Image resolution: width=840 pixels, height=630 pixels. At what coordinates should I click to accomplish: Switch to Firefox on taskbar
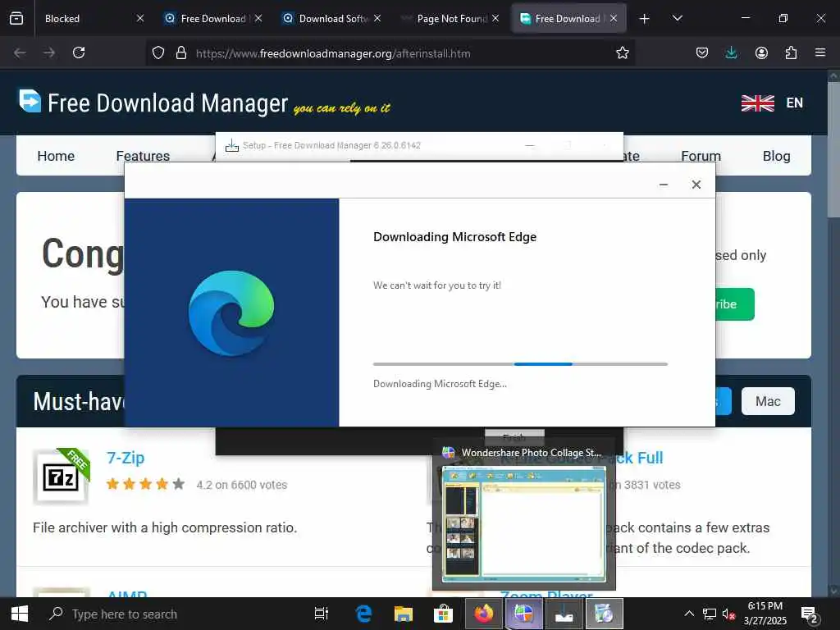coord(483,614)
